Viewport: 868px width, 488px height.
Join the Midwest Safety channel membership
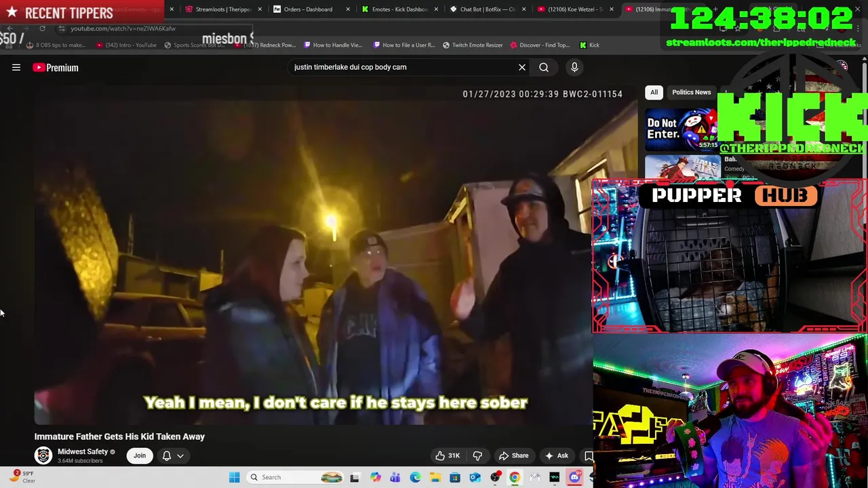click(140, 455)
